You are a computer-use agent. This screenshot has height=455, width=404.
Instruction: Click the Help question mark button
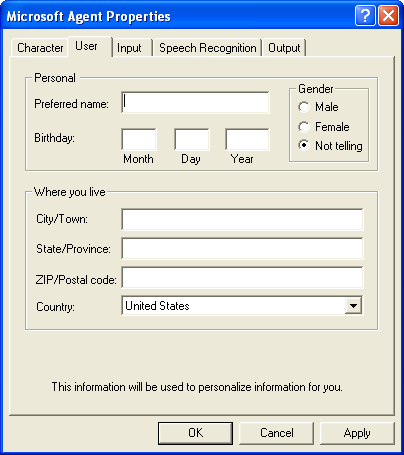(x=365, y=15)
